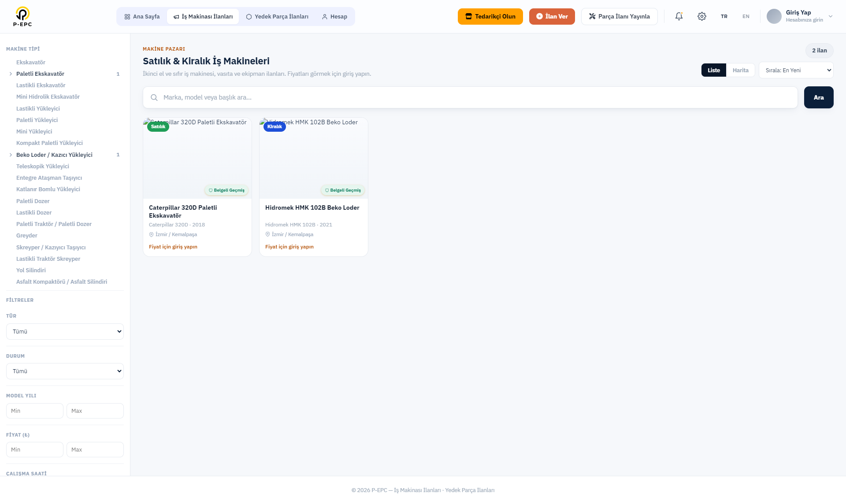This screenshot has width=846, height=504.
Task: Click the Tedarikçi Olun button
Action: pyautogui.click(x=490, y=16)
